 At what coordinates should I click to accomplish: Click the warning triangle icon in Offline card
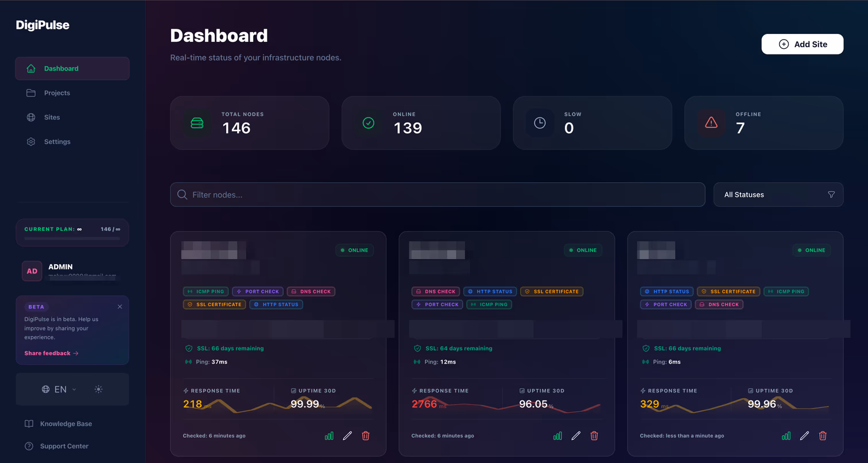(x=711, y=123)
